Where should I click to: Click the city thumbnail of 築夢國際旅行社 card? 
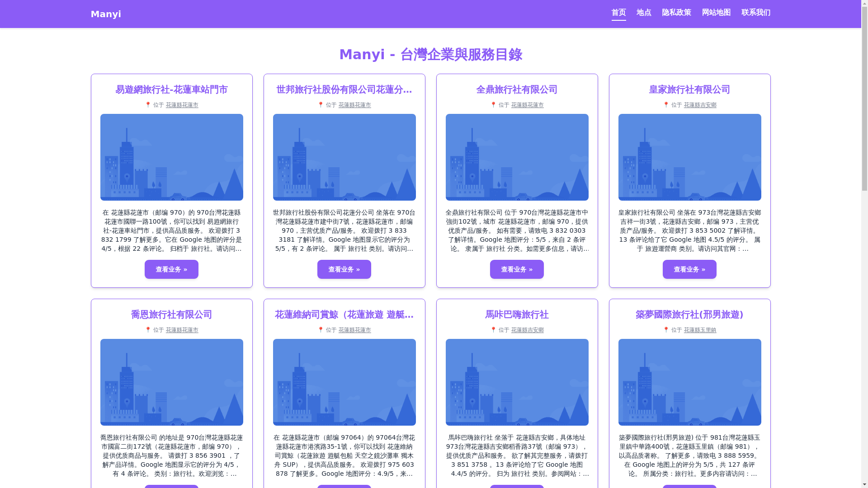click(x=690, y=382)
